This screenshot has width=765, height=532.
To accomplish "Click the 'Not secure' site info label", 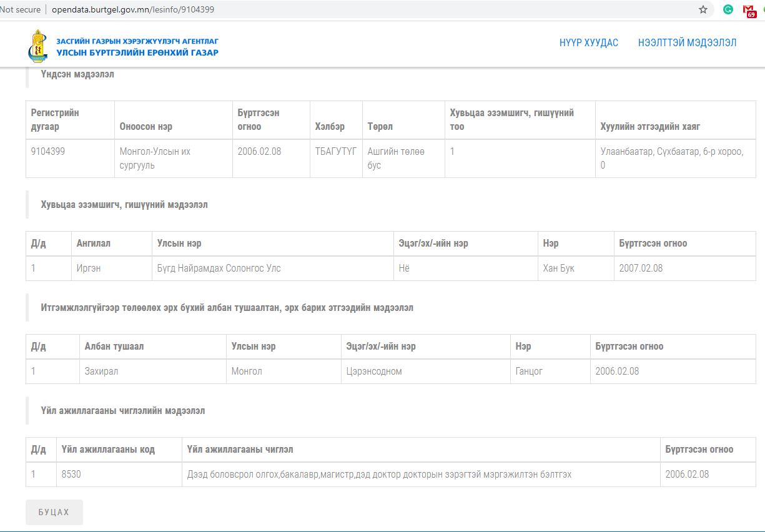I will 20,9.
